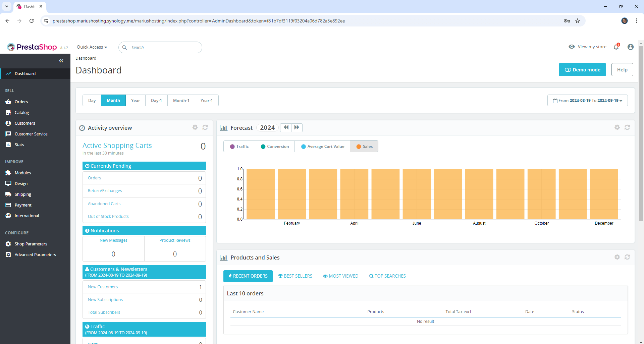Open the Dashboard menu item

[x=35, y=74]
